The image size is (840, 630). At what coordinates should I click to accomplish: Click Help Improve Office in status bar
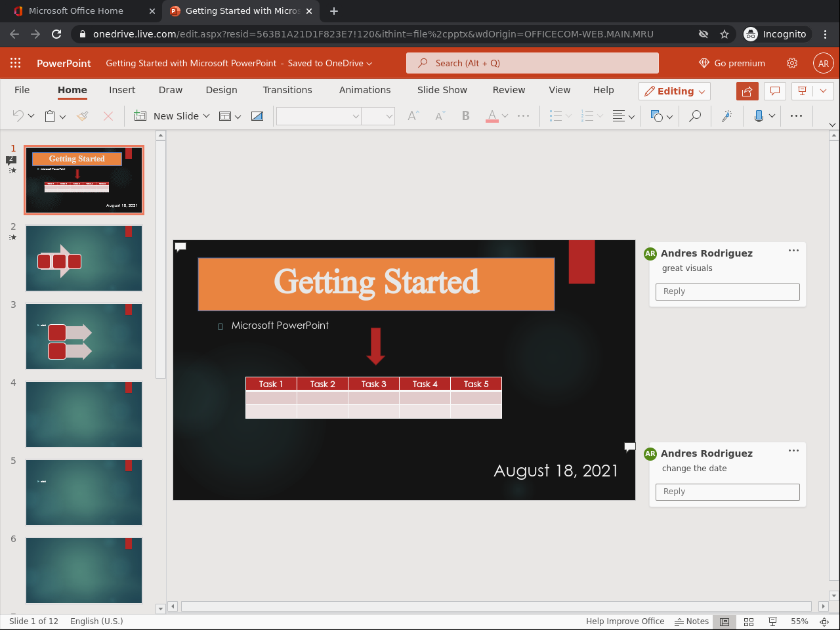click(625, 621)
